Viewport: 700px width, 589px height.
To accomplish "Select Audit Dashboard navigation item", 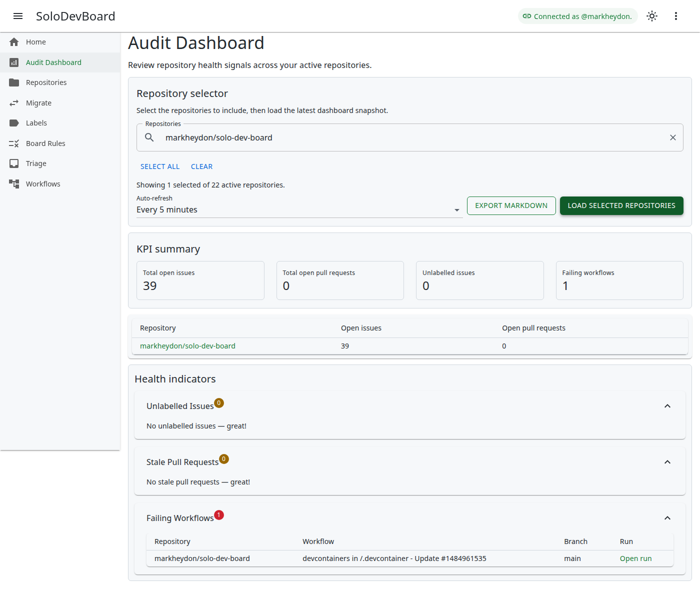I will tap(60, 62).
